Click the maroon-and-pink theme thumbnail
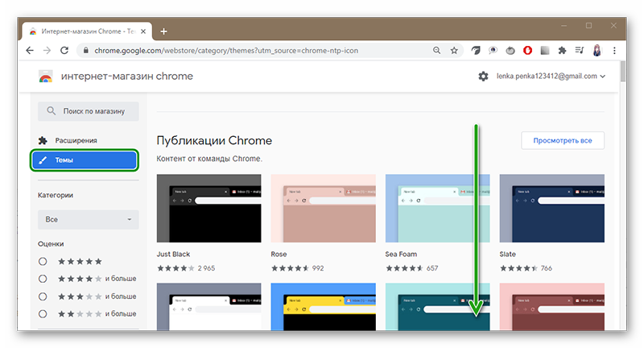 coord(552,306)
